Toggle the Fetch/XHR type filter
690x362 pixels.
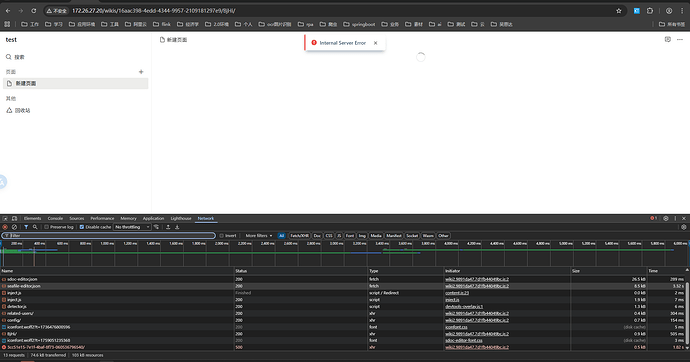299,236
